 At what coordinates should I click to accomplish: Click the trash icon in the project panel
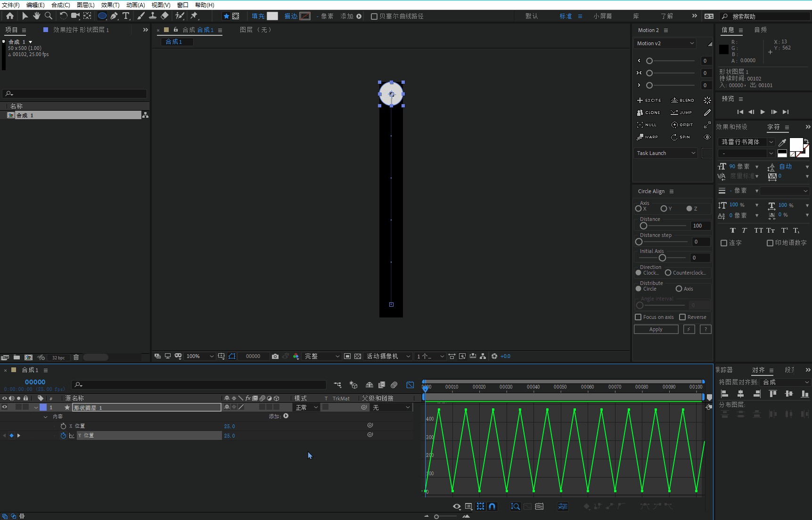[x=76, y=357]
